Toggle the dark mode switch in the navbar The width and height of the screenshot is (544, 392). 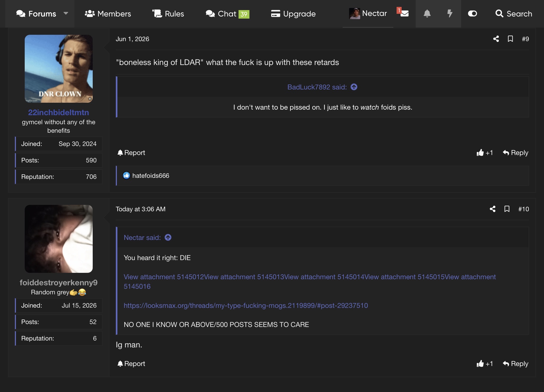coord(472,14)
